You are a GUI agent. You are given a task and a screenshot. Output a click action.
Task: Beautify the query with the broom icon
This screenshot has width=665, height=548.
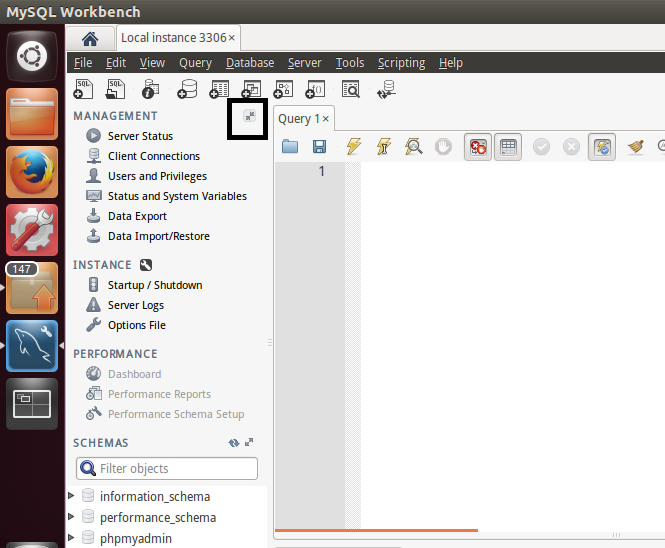click(636, 147)
